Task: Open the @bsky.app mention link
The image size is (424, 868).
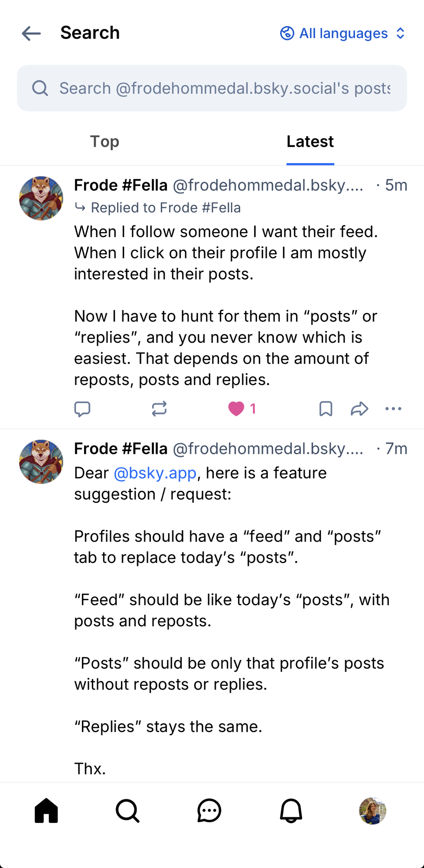Action: [x=155, y=473]
